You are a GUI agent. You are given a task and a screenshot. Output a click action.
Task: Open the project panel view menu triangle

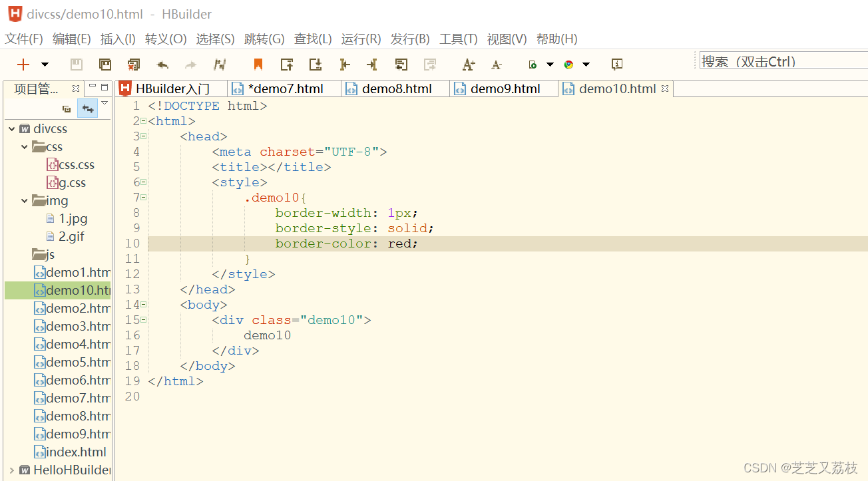(105, 102)
